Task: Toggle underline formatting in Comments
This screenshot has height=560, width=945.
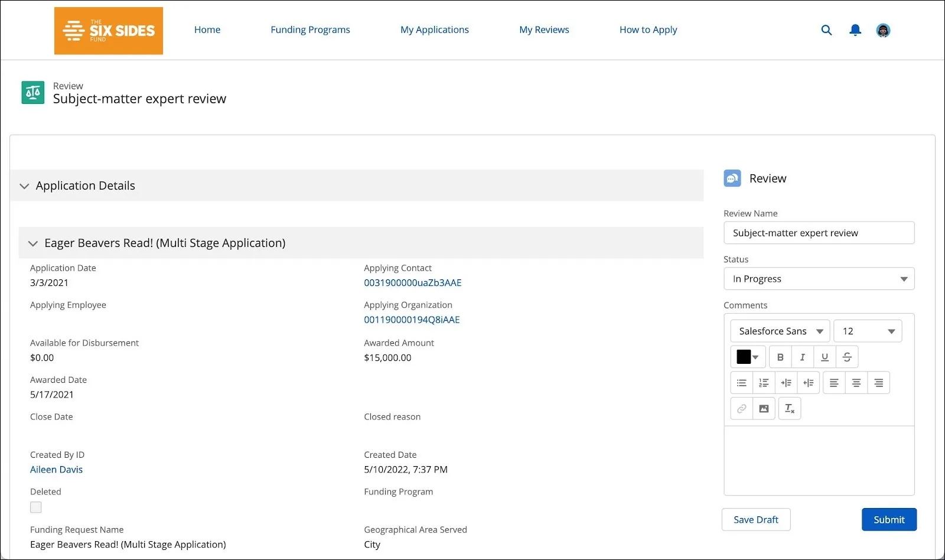Action: tap(825, 357)
